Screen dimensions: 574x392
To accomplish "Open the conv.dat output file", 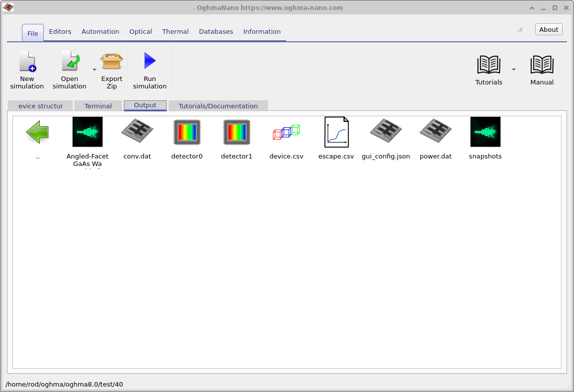I will [x=137, y=132].
